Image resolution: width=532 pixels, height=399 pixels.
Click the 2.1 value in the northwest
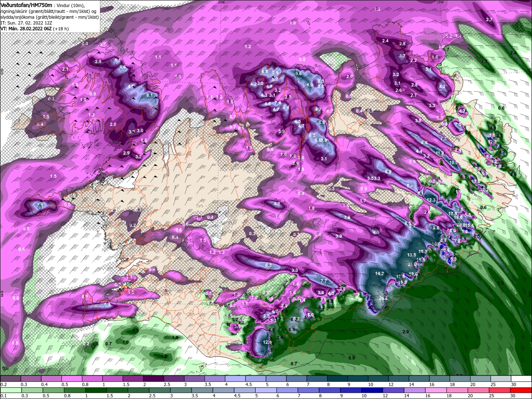65,69
